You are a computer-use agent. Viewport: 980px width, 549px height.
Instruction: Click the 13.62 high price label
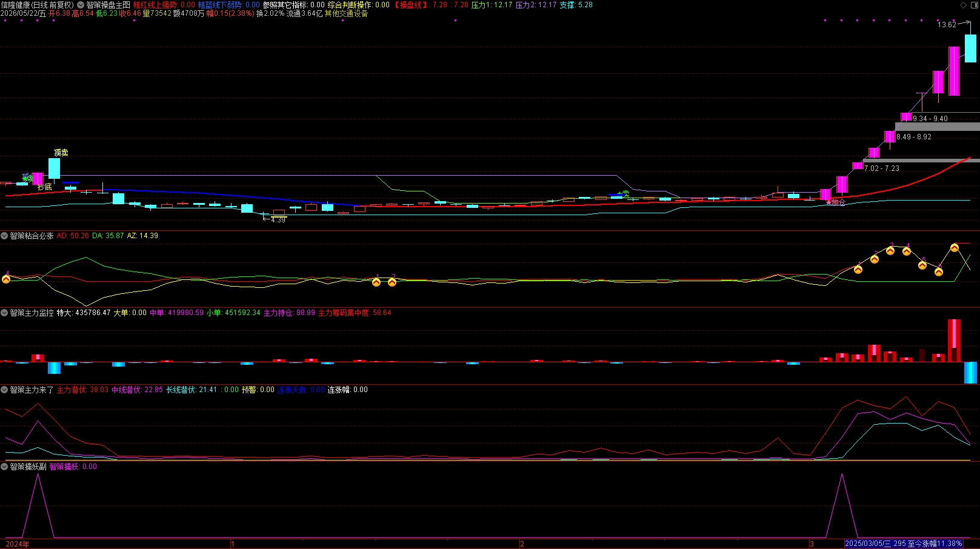pos(947,25)
